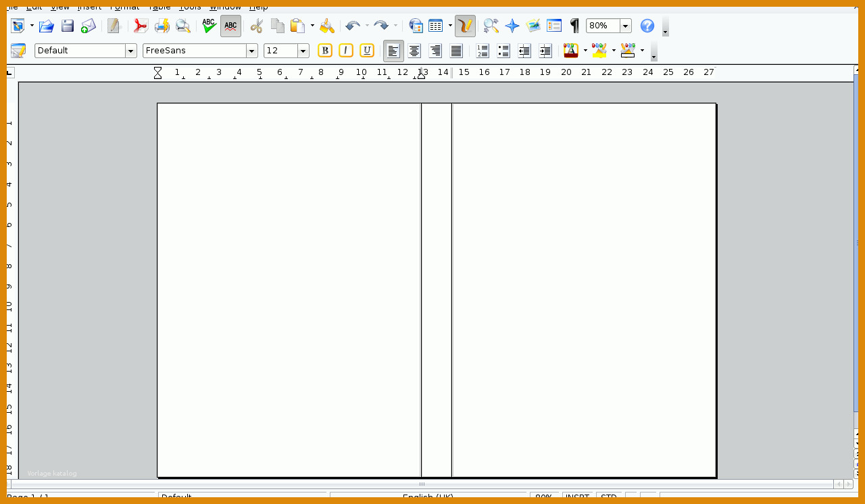
Task: Open the Table menu
Action: [x=159, y=7]
